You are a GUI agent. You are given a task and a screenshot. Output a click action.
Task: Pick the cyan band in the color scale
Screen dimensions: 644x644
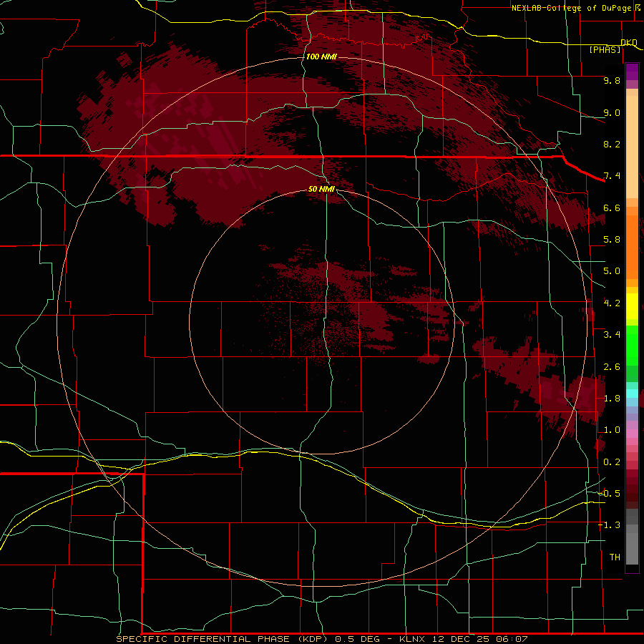coord(632,394)
